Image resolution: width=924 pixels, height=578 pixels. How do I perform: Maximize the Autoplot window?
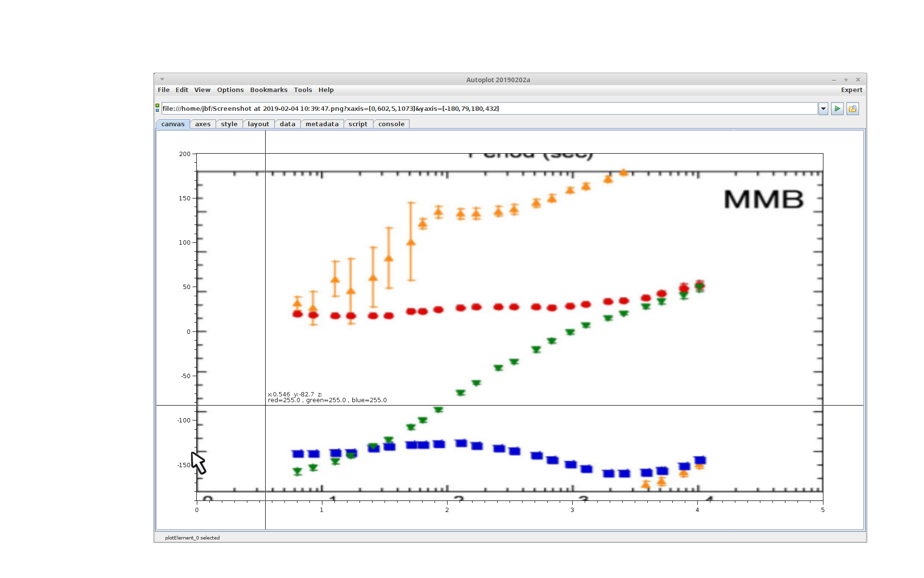point(846,80)
